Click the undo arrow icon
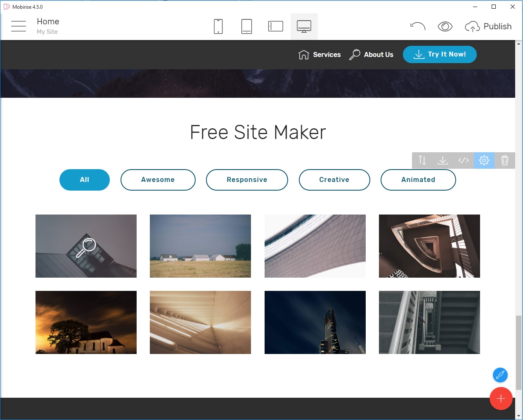523x420 pixels. [x=418, y=26]
